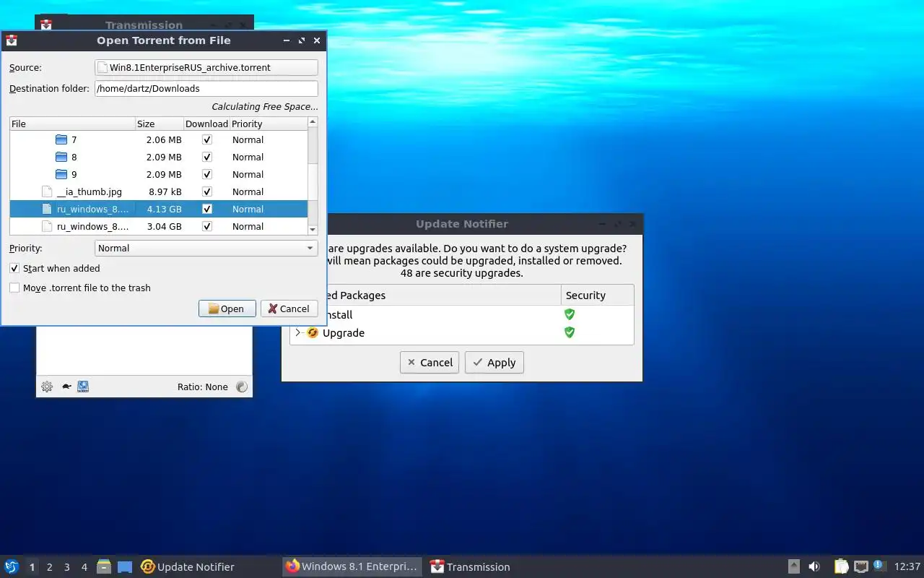The height and width of the screenshot is (578, 924).
Task: Sort the file list by Size column
Action: tap(159, 124)
